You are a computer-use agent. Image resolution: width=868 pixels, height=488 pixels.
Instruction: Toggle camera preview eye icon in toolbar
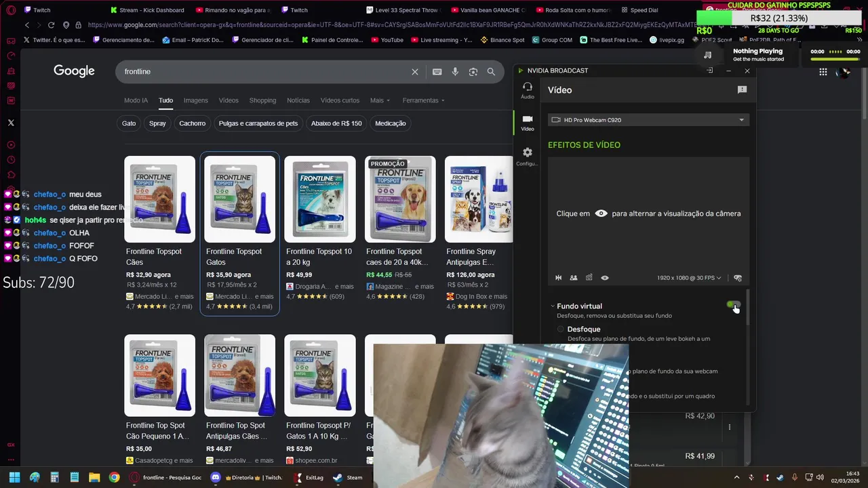[605, 278]
